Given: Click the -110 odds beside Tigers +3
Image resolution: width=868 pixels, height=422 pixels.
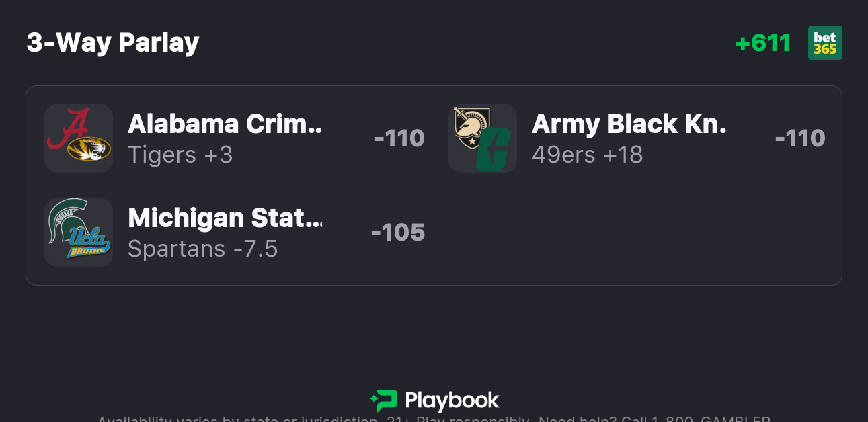Looking at the screenshot, I should 399,138.
